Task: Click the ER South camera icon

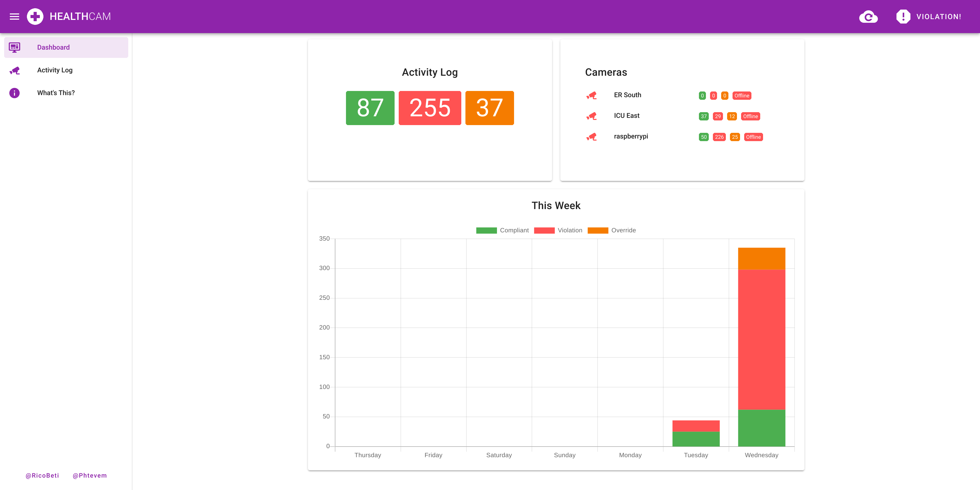Action: [x=591, y=95]
